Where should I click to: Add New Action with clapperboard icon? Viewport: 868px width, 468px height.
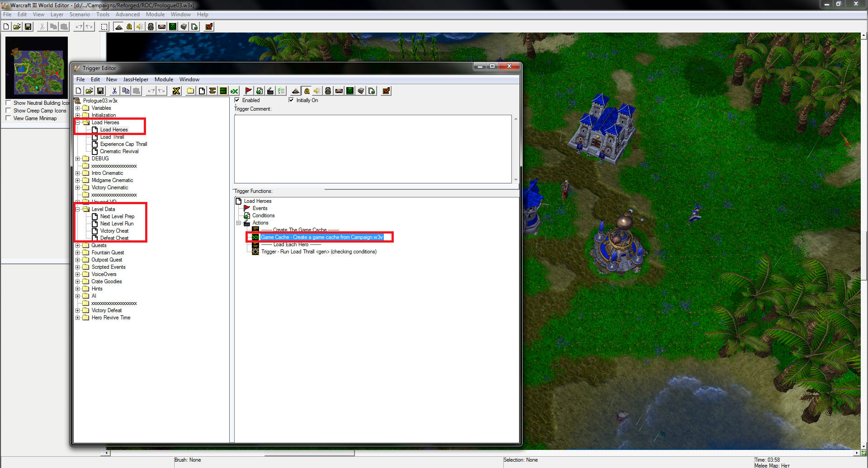tap(270, 91)
